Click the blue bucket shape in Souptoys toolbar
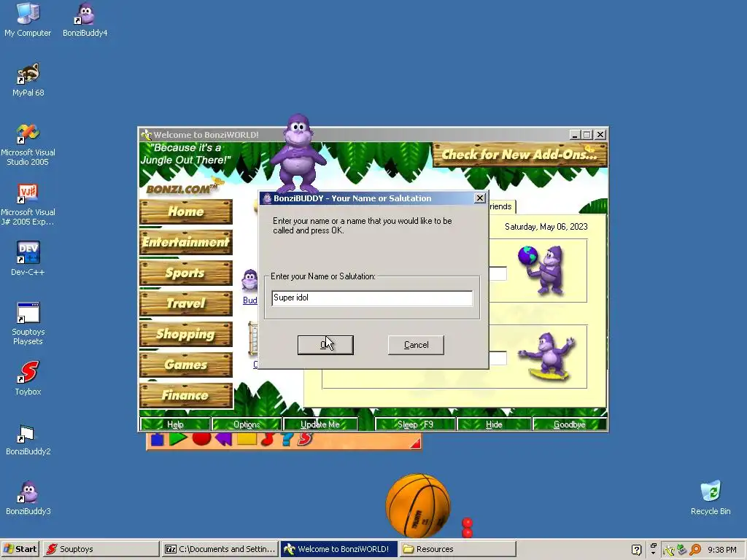 (x=157, y=439)
